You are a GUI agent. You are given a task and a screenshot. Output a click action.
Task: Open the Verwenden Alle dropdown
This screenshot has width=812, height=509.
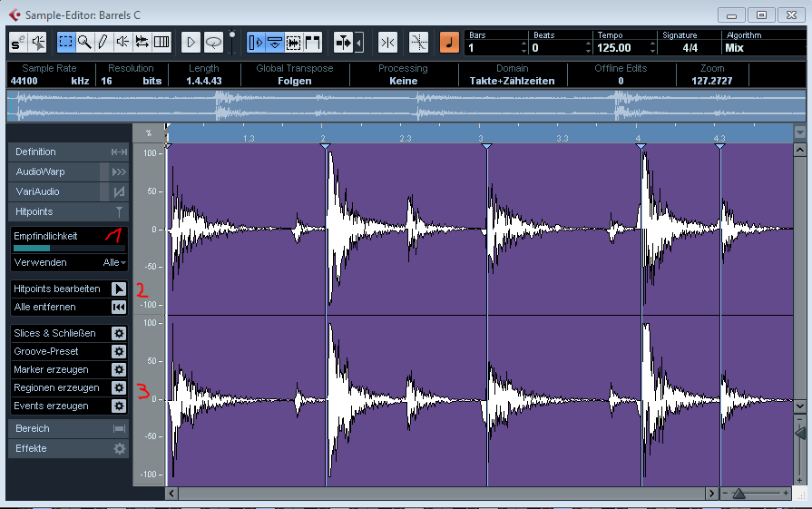pyautogui.click(x=114, y=262)
